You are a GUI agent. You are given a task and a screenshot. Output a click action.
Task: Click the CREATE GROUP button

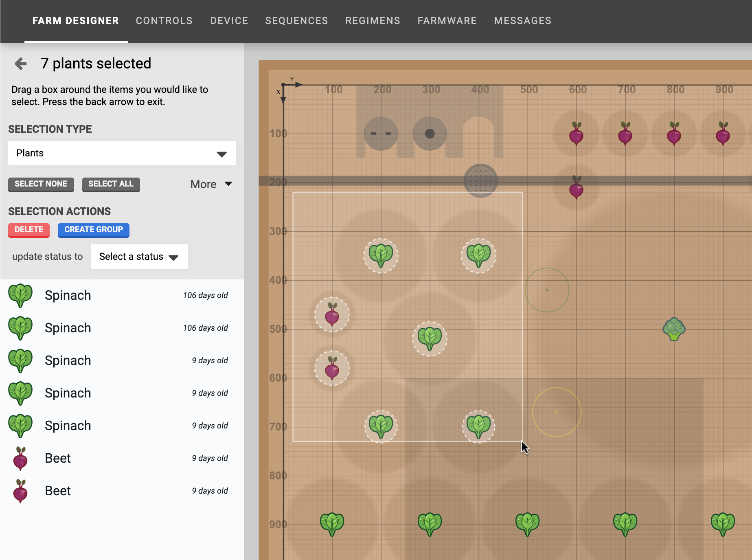point(93,230)
